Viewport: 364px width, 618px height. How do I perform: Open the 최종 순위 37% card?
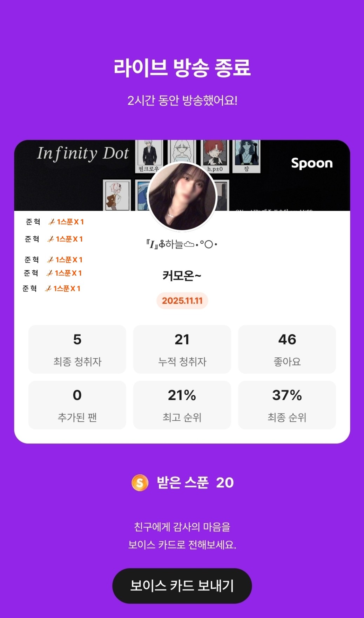coord(287,405)
